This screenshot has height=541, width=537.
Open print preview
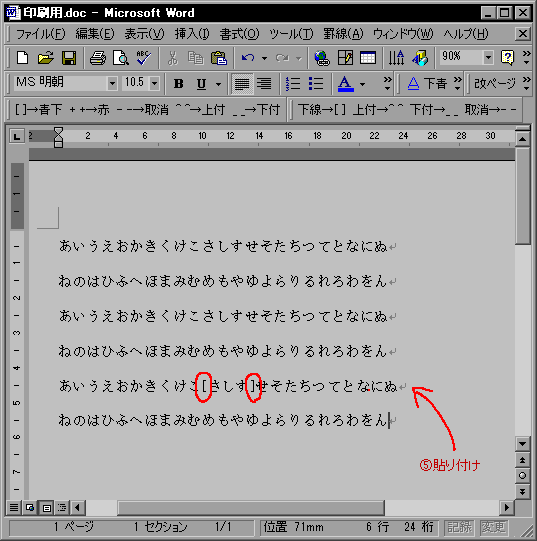click(x=121, y=58)
